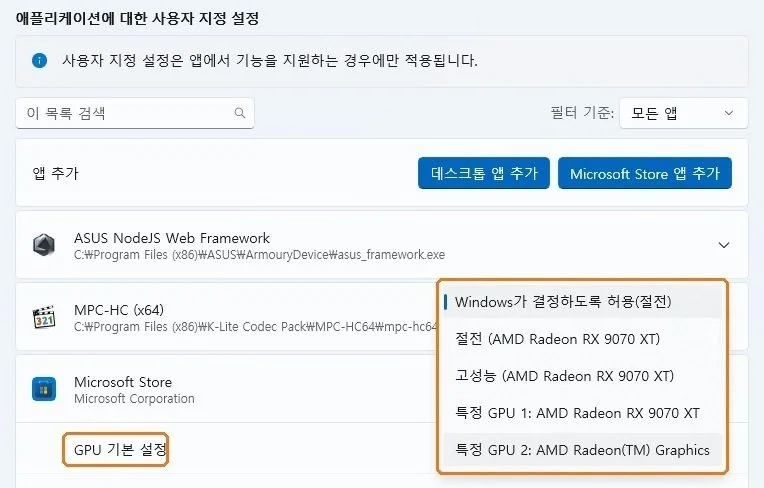Screen dimensions: 764x488
Task: Click the 'ASUS NodeJS Web Framework' title text
Action: (x=172, y=238)
